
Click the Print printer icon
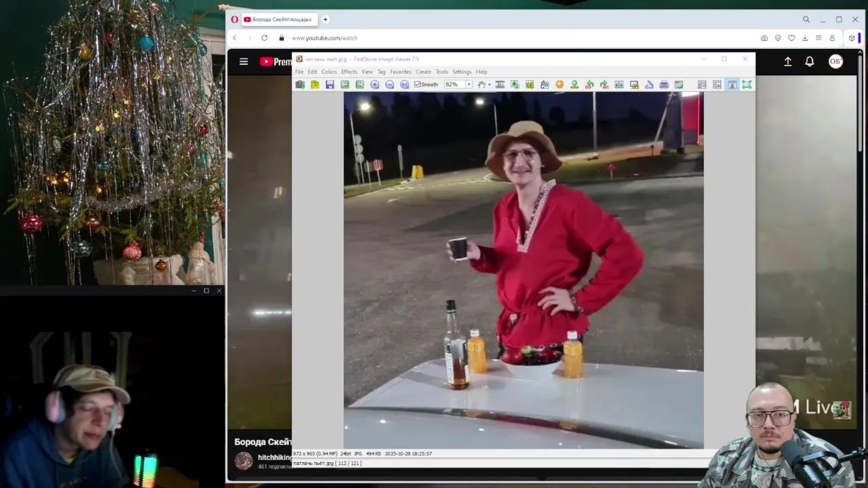click(664, 85)
